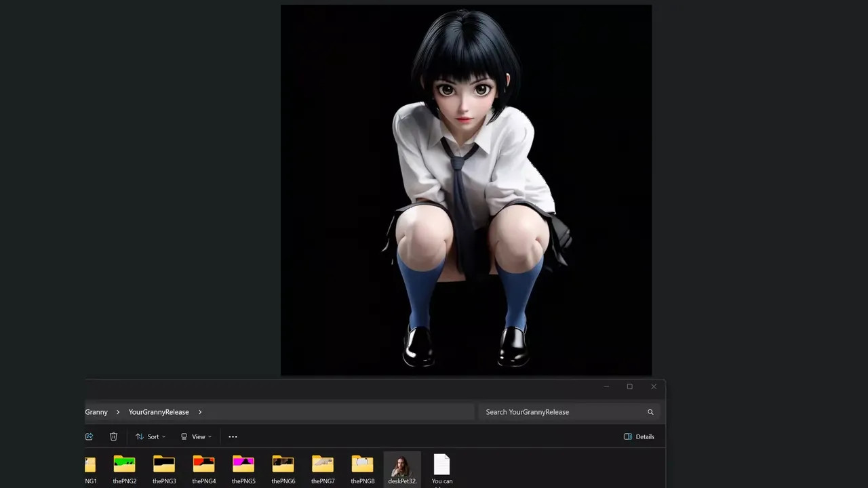
Task: Toggle the Details pane
Action: click(639, 436)
